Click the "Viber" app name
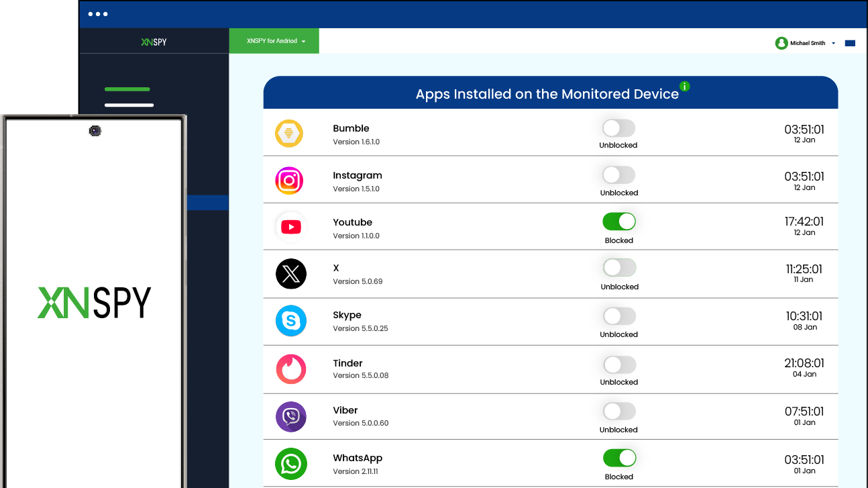This screenshot has width=868, height=488. pyautogui.click(x=345, y=410)
